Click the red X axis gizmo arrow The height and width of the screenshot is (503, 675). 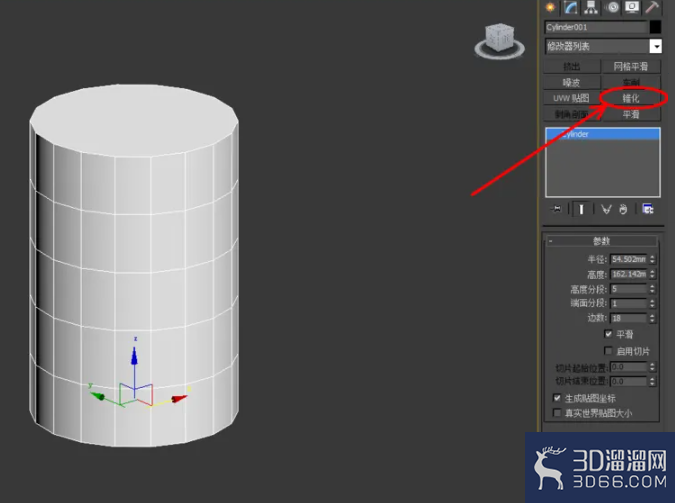click(x=179, y=399)
